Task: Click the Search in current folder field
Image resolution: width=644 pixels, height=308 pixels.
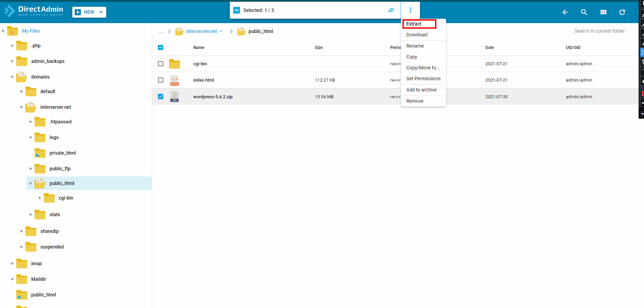Action: coord(599,31)
